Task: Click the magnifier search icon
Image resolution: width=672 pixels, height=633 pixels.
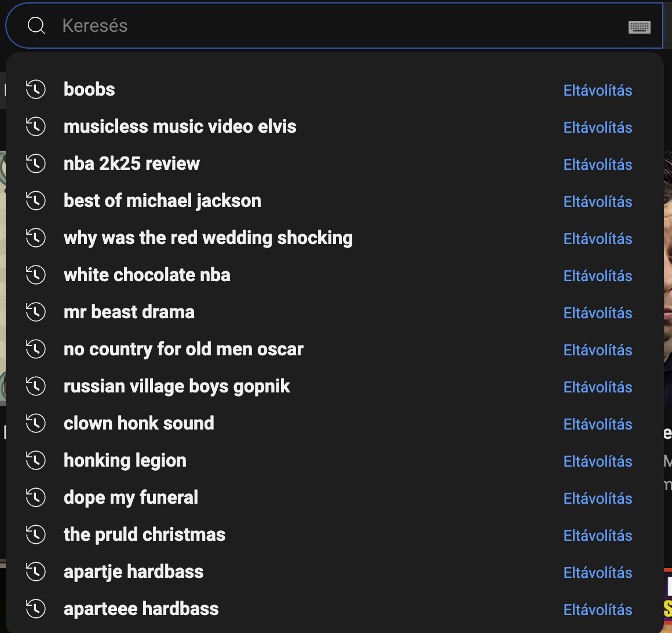Action: click(x=36, y=26)
